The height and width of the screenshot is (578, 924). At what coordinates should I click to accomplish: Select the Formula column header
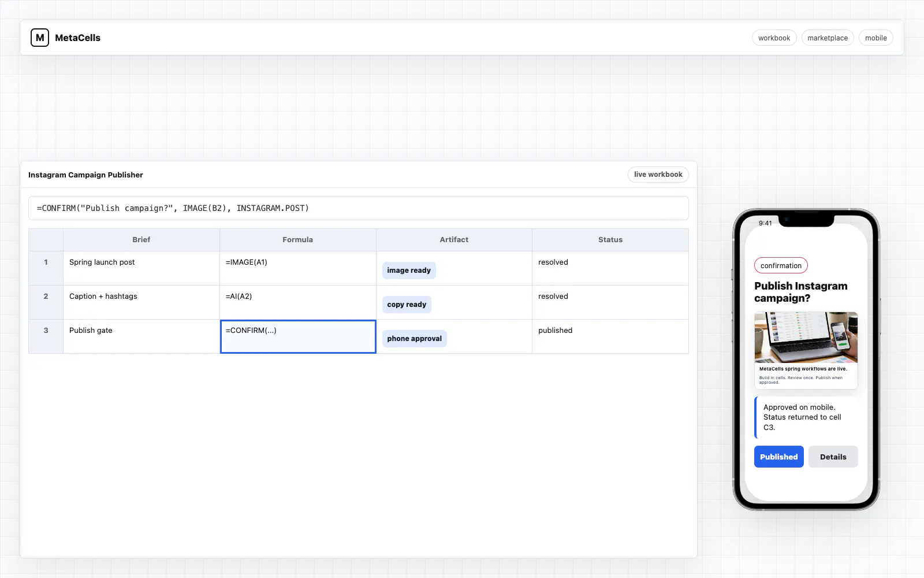[297, 239]
